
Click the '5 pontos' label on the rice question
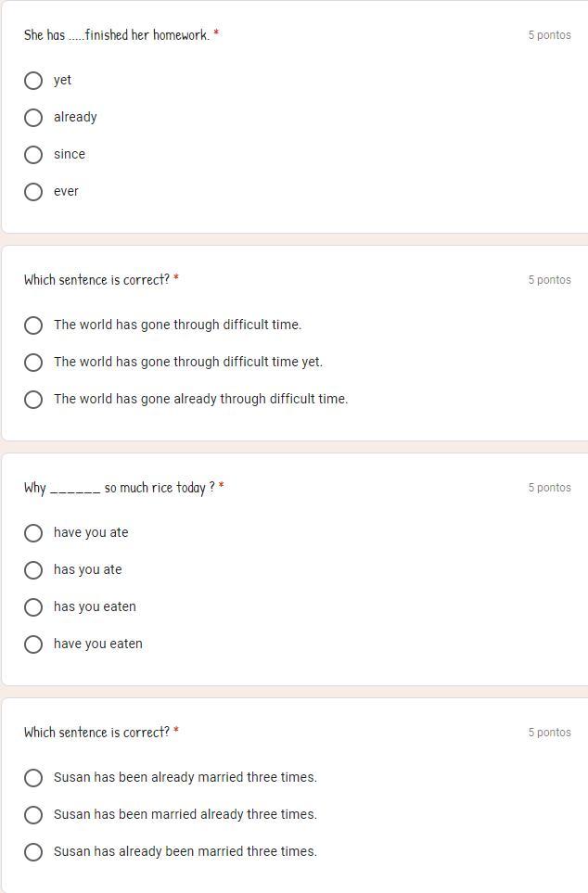[549, 488]
